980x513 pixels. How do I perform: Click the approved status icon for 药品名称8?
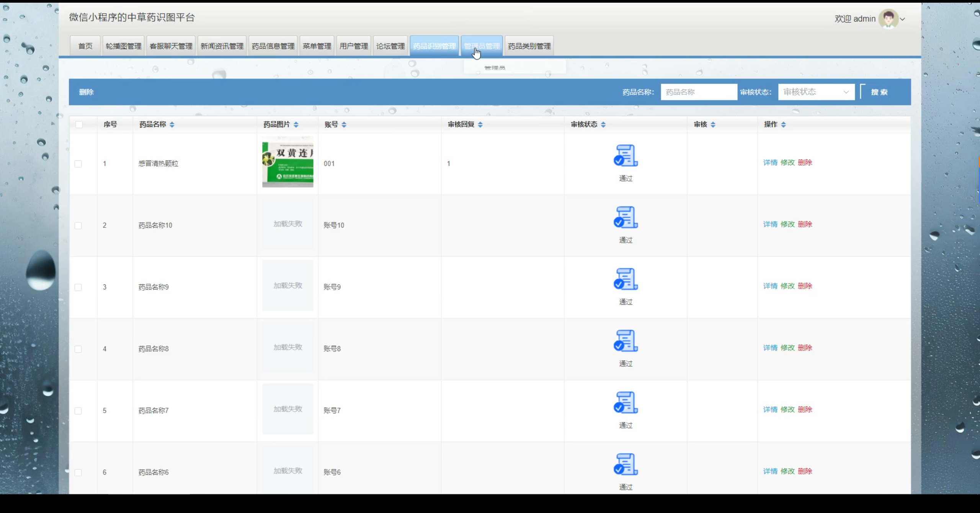coord(626,341)
